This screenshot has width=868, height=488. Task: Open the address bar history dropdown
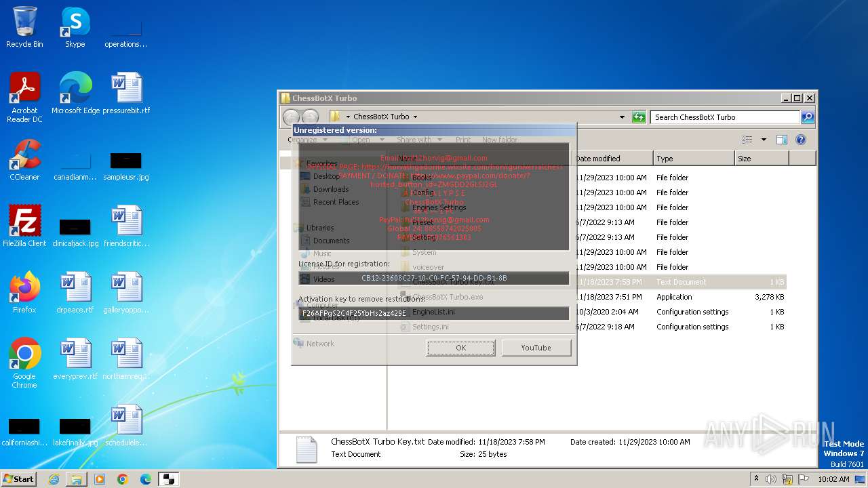tap(622, 117)
